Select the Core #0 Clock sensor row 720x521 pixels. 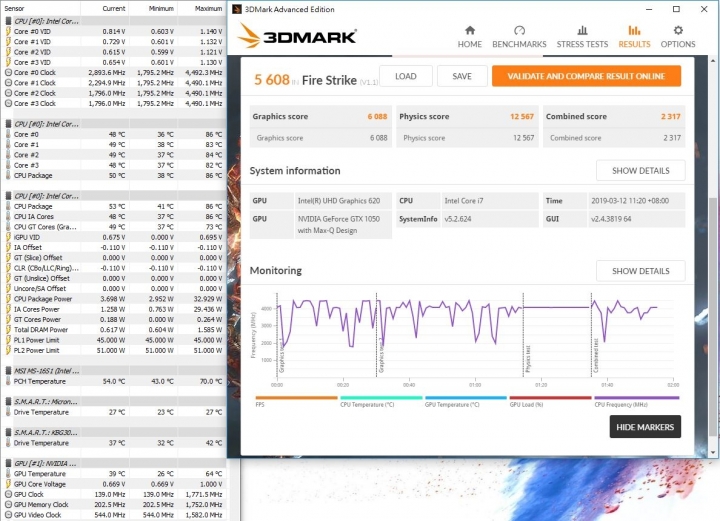pos(113,73)
